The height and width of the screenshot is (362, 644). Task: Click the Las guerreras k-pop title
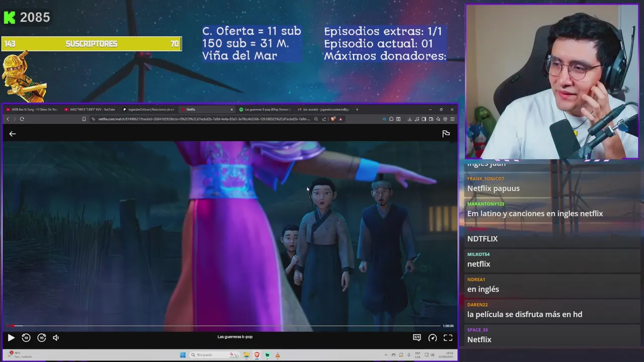tap(235, 337)
